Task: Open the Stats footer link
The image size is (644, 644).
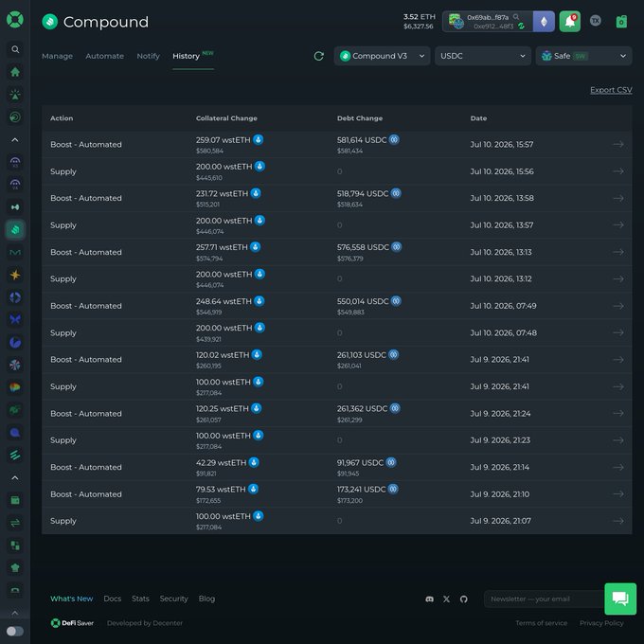Action: 140,599
